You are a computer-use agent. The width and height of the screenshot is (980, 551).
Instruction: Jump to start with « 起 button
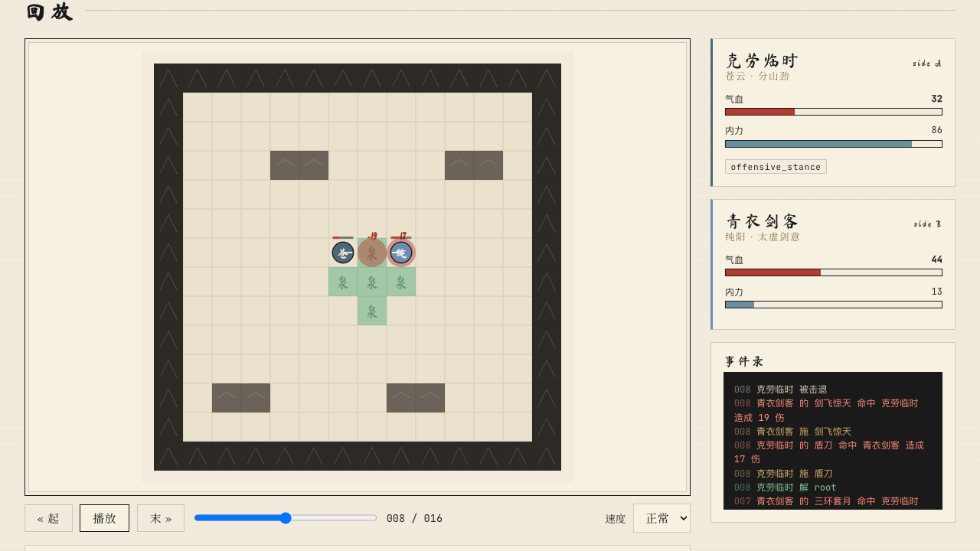48,518
